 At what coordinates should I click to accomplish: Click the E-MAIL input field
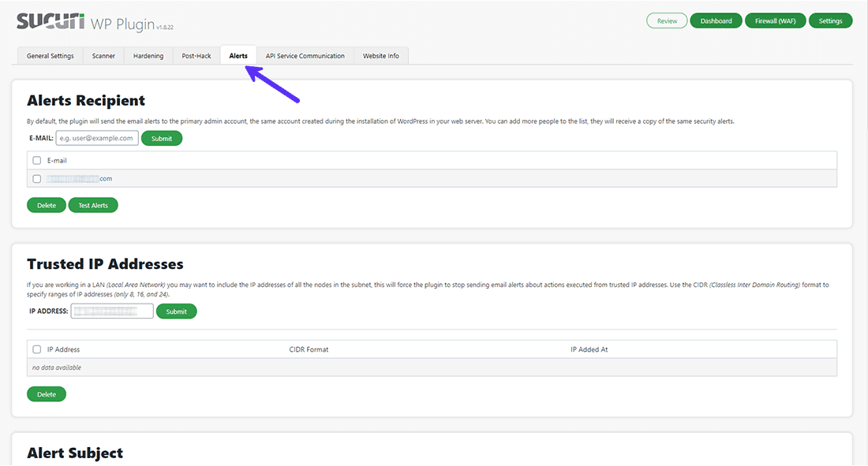click(x=96, y=137)
